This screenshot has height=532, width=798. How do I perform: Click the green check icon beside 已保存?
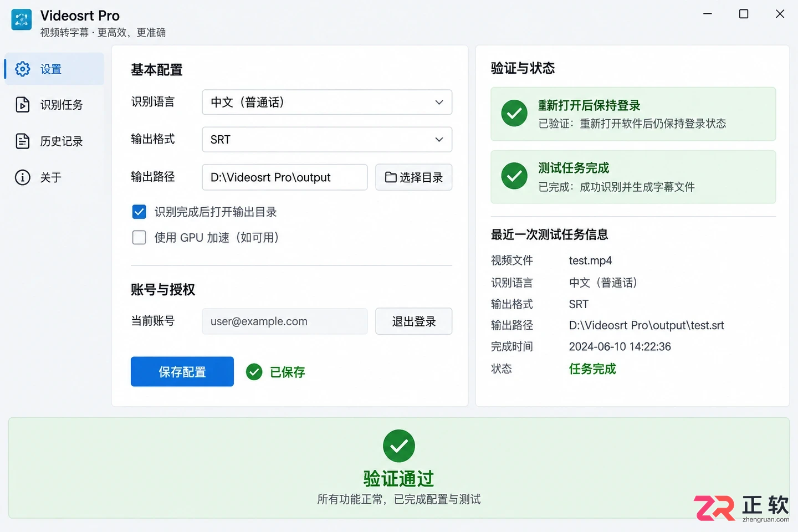tap(254, 372)
